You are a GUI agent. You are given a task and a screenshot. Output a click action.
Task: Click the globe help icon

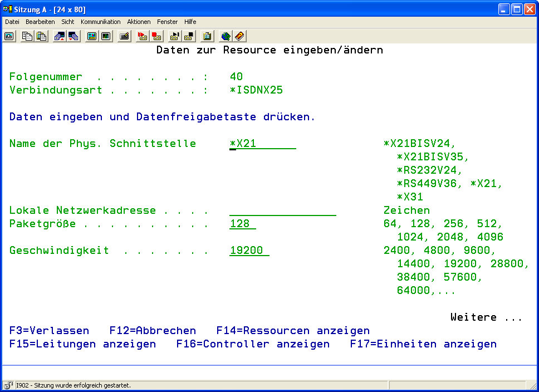(226, 36)
